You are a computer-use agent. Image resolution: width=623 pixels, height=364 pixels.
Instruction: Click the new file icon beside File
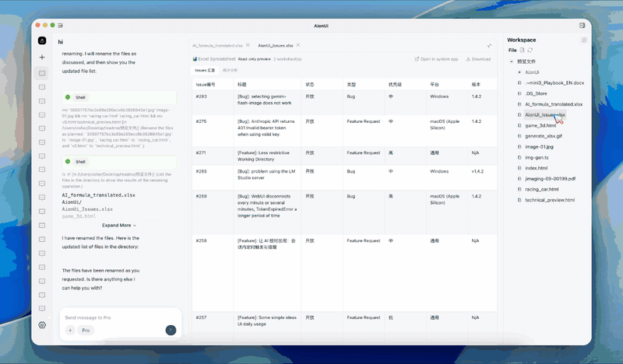pos(522,50)
